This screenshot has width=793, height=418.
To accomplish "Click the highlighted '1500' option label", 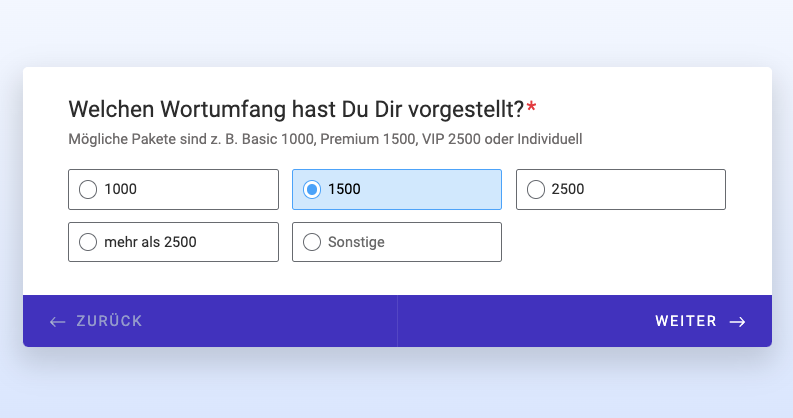I will (x=344, y=189).
